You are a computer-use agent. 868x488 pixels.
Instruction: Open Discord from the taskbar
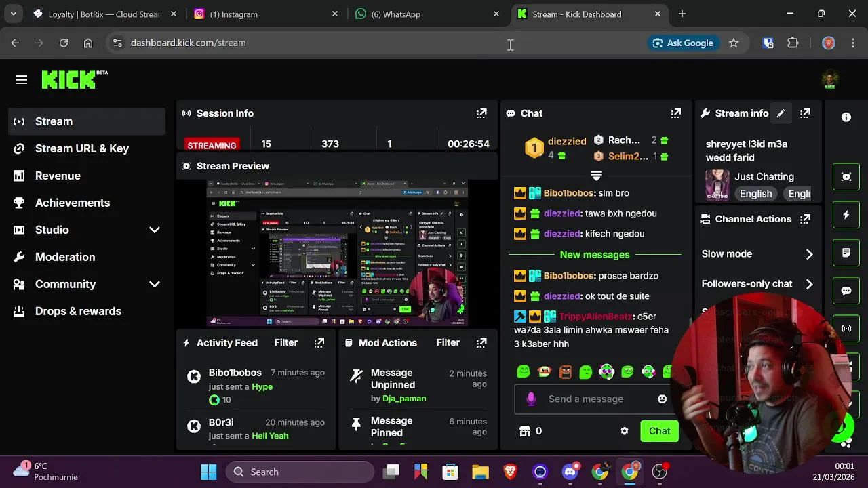point(570,472)
